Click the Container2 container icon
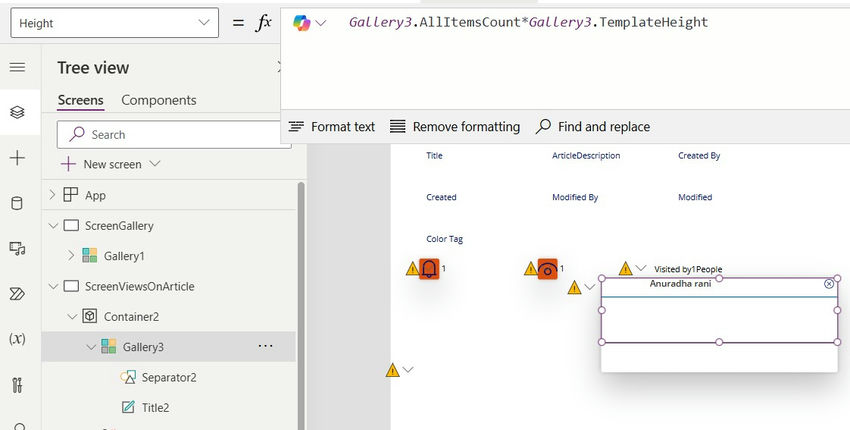850x430 pixels. click(90, 316)
